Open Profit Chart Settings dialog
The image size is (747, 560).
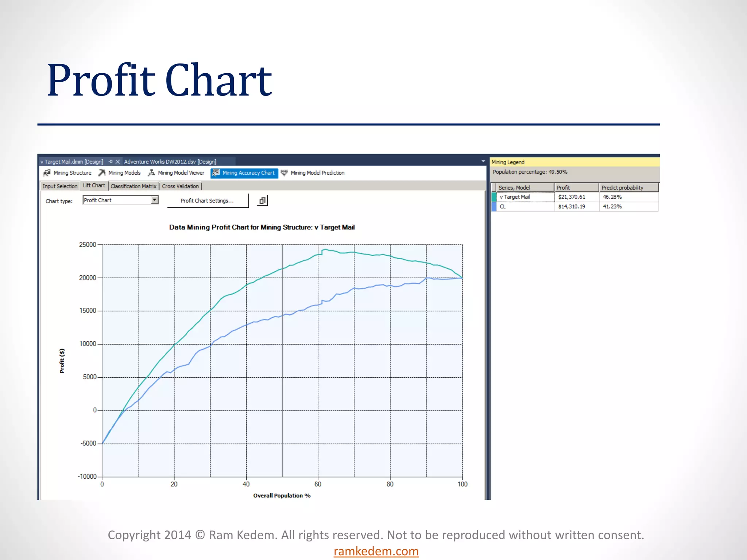click(207, 201)
